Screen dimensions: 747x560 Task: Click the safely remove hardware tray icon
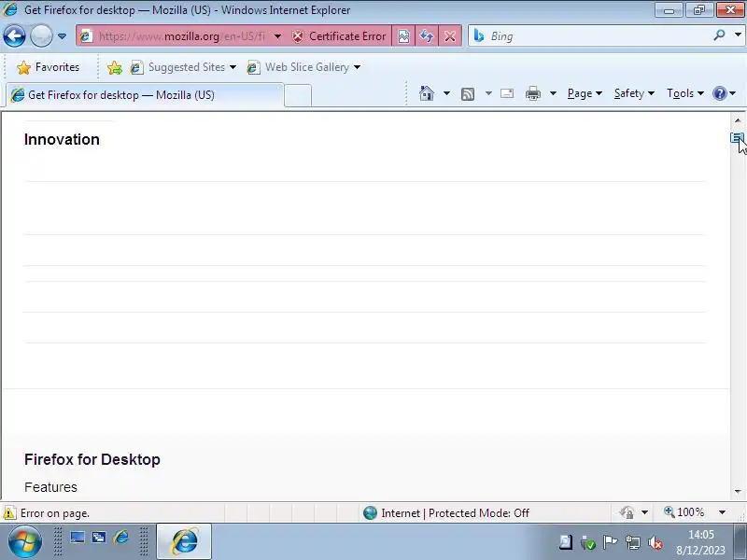(x=588, y=542)
